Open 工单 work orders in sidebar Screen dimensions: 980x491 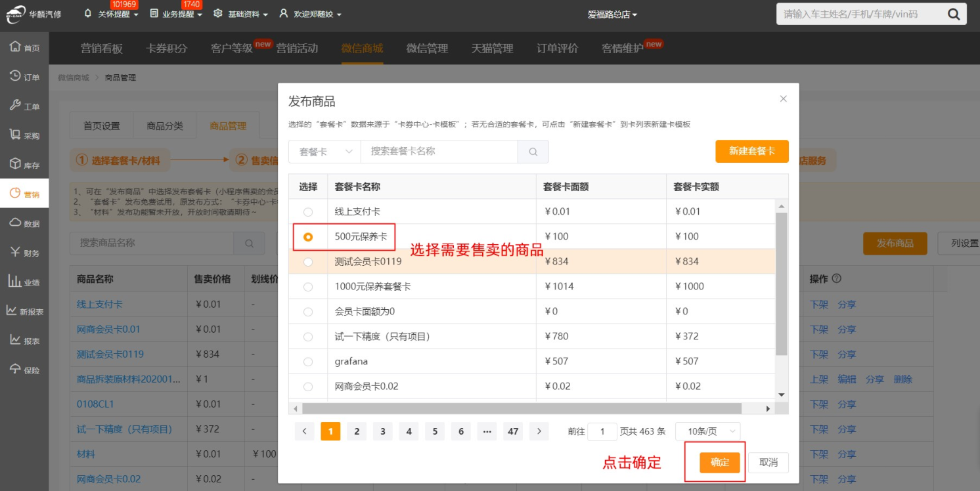(x=24, y=106)
